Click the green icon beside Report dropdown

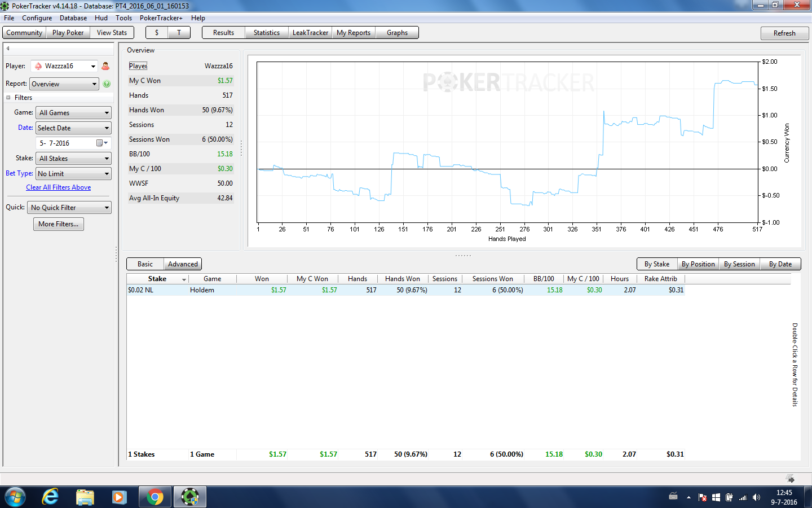tap(107, 84)
